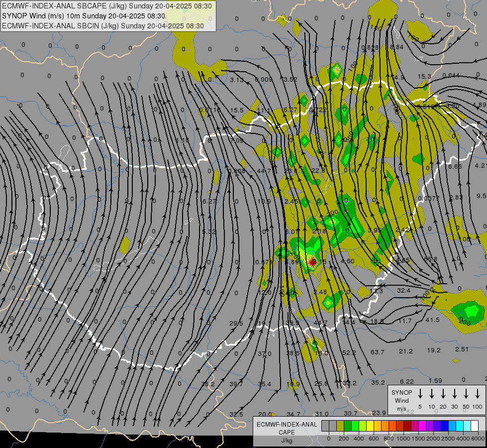Click the J/kg unit label in legend

[x=287, y=441]
